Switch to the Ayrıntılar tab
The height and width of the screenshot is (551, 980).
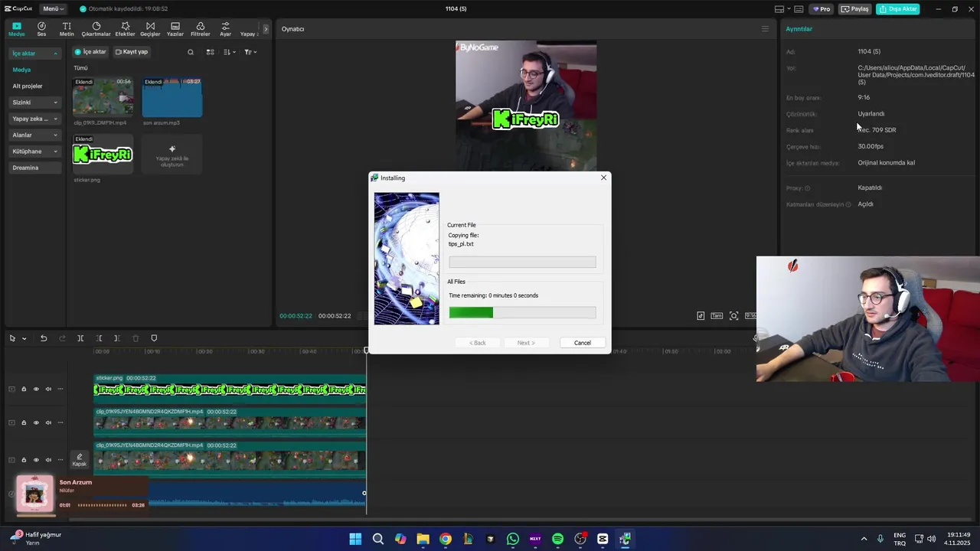(799, 29)
